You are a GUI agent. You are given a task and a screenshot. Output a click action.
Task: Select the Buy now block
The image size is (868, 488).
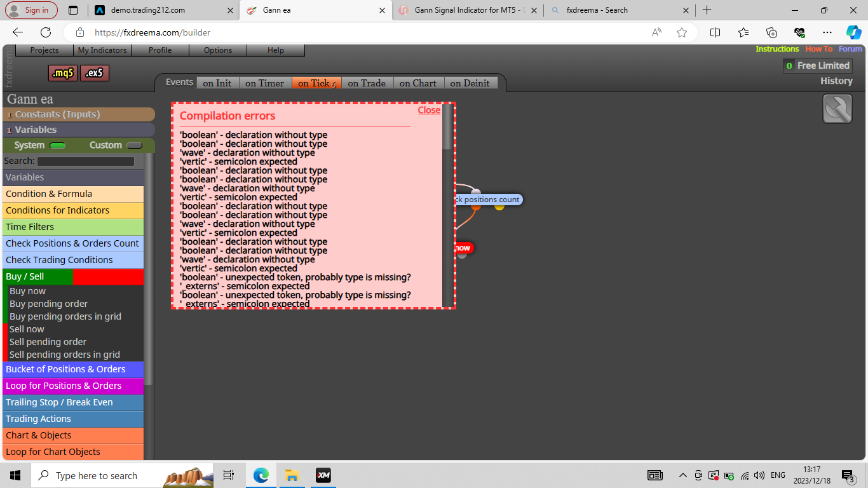(27, 291)
